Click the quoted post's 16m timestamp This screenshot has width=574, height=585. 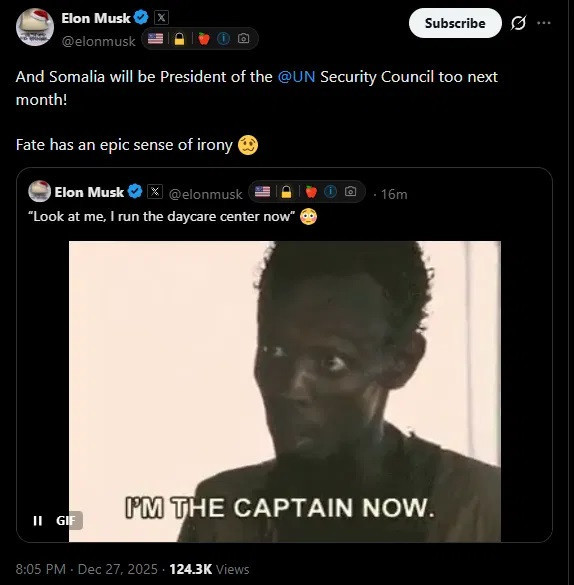coord(394,194)
